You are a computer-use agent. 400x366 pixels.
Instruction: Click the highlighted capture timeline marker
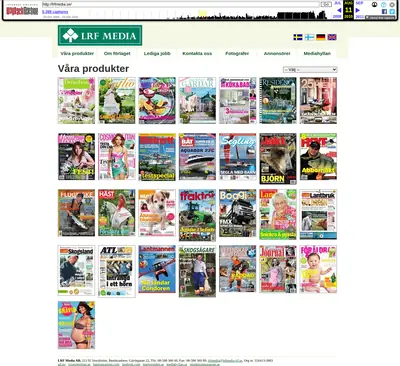tap(202, 14)
